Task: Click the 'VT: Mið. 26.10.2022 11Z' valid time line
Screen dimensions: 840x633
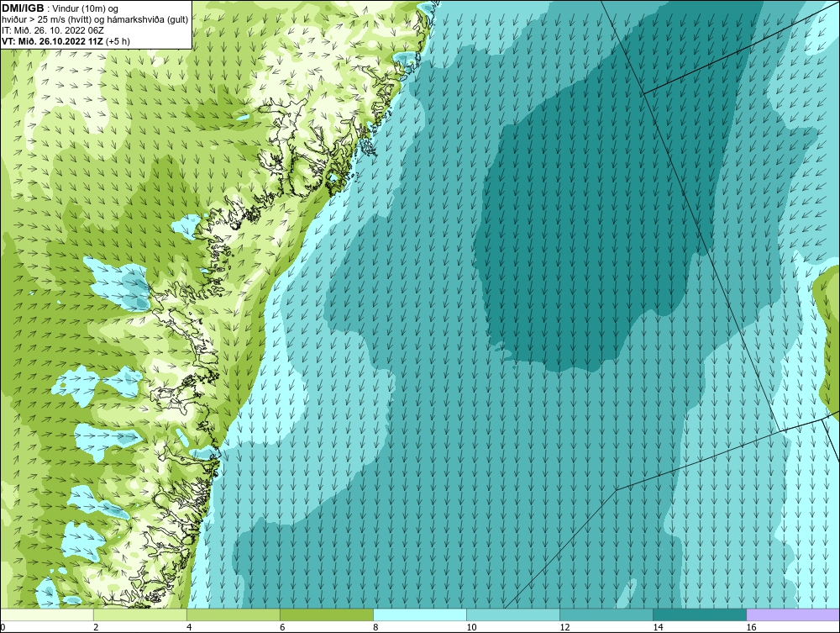Action: point(66,40)
